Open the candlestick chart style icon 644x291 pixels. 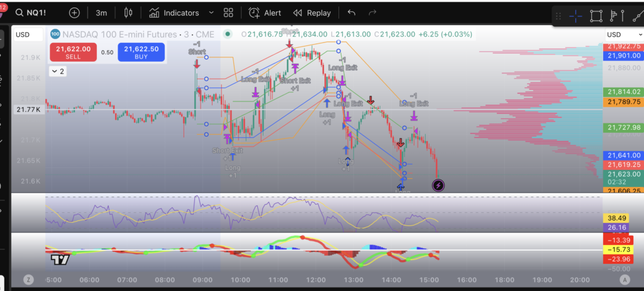[x=129, y=13]
